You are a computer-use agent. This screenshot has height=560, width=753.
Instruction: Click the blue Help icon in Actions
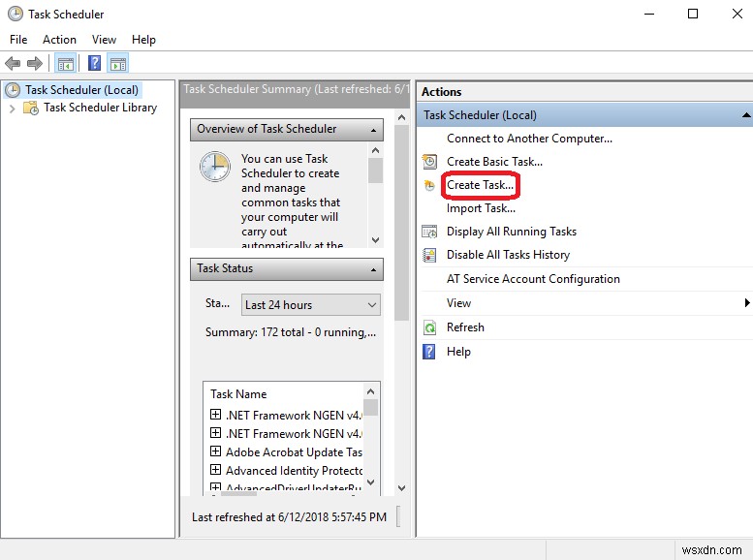click(x=429, y=352)
